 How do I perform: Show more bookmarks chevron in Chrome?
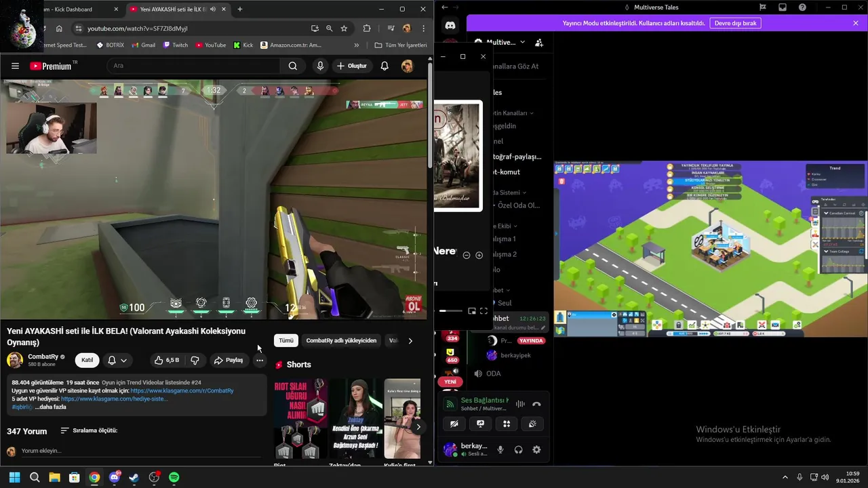[x=357, y=45]
